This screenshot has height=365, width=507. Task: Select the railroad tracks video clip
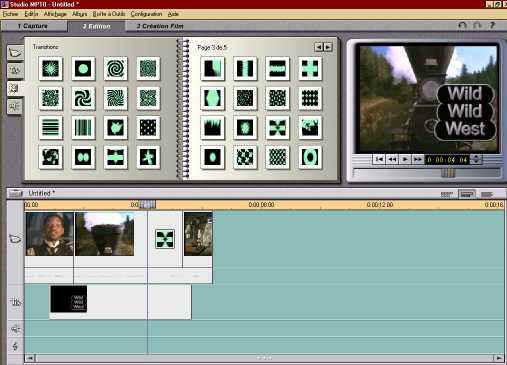(x=105, y=234)
